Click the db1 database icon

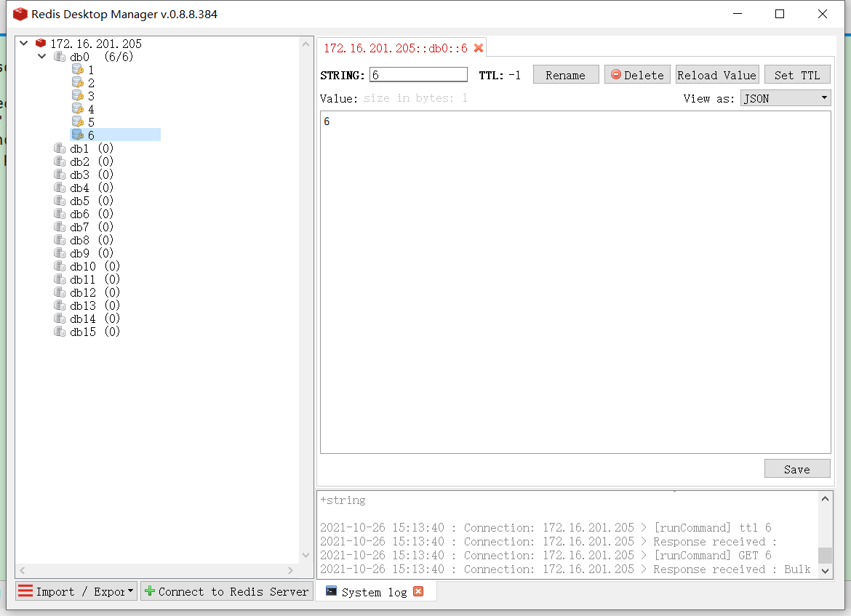60,148
